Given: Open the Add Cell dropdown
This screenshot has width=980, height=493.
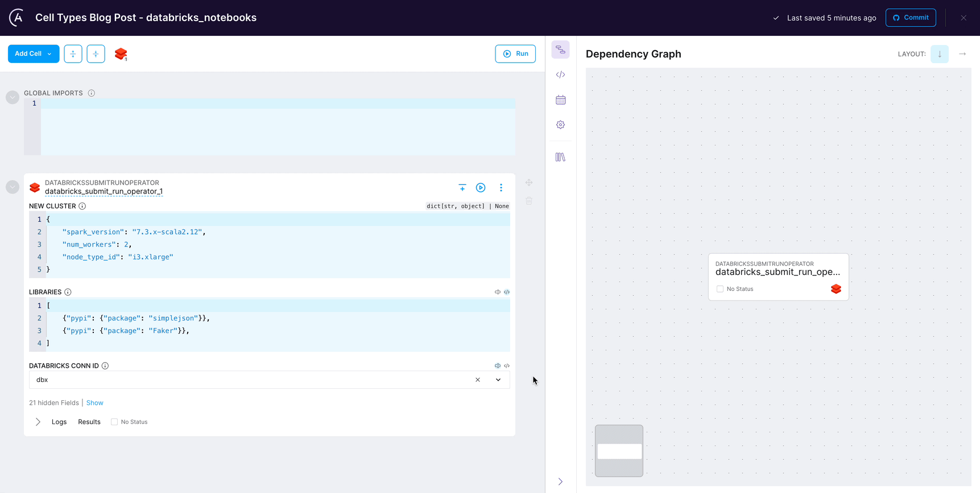Looking at the screenshot, I should click(x=34, y=54).
